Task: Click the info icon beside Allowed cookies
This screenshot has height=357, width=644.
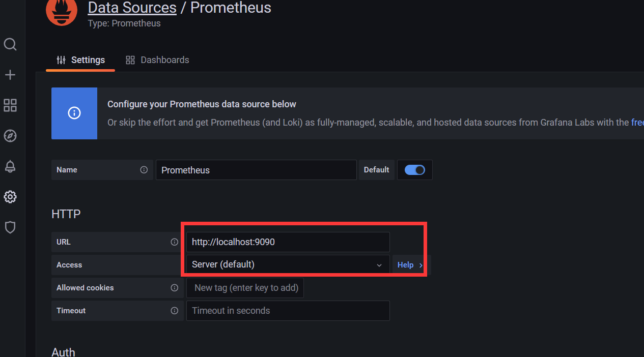Action: click(x=175, y=288)
